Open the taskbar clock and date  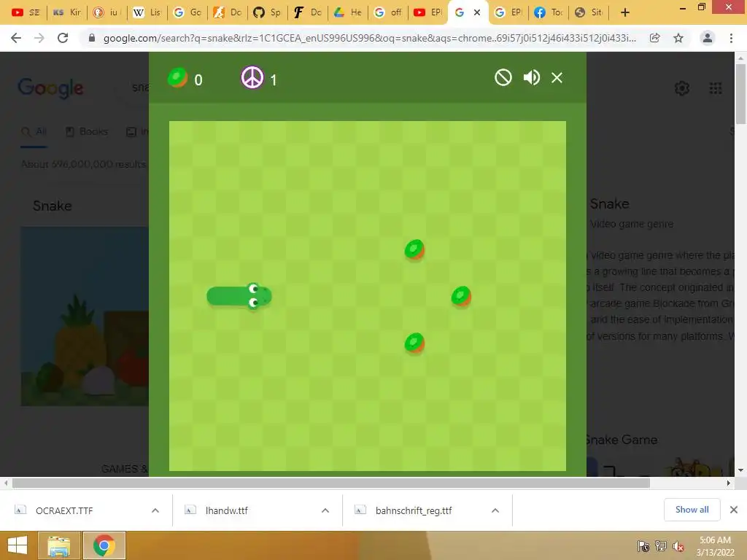click(x=715, y=546)
